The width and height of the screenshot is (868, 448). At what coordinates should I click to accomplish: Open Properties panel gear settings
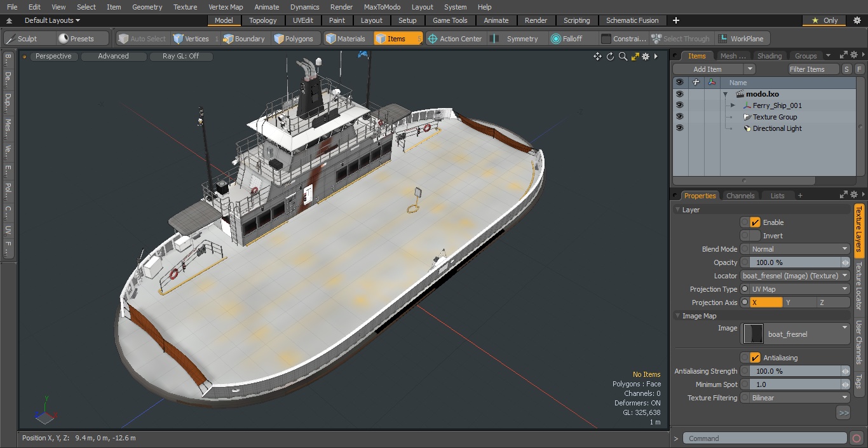[x=855, y=195]
